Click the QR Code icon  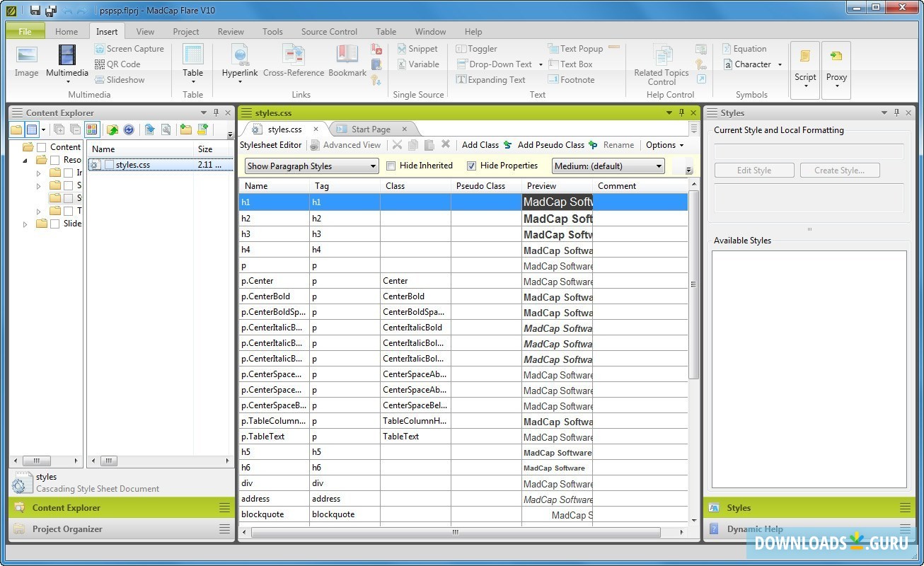point(100,64)
